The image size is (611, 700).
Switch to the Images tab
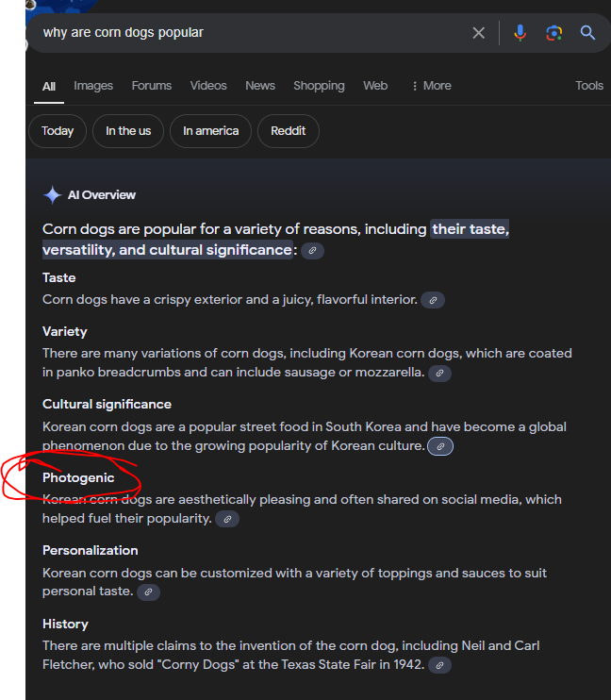(x=93, y=86)
